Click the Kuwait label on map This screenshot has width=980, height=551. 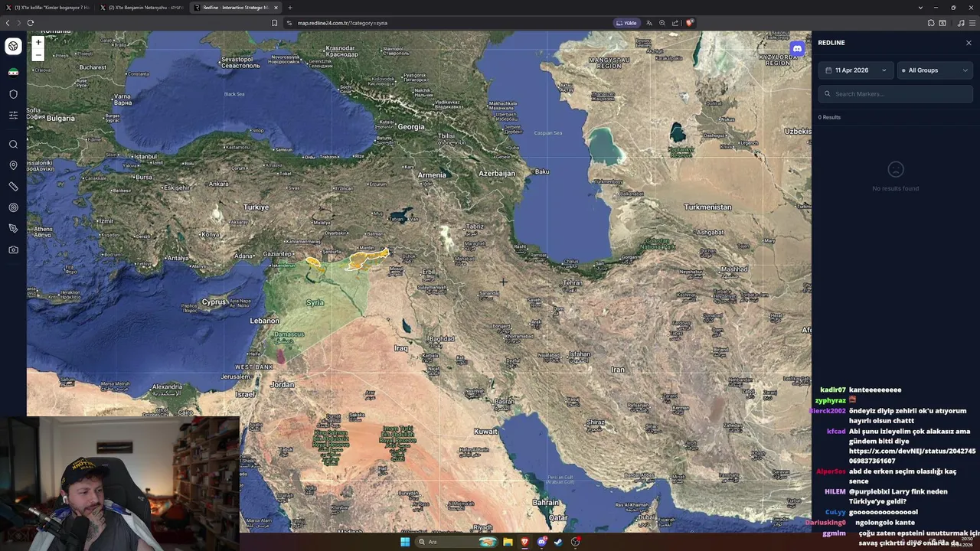coord(485,431)
